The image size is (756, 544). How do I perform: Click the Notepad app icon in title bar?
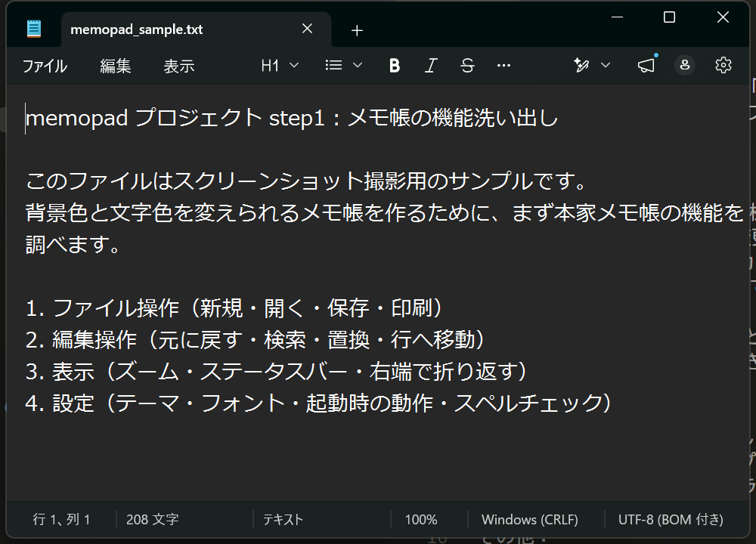34,29
